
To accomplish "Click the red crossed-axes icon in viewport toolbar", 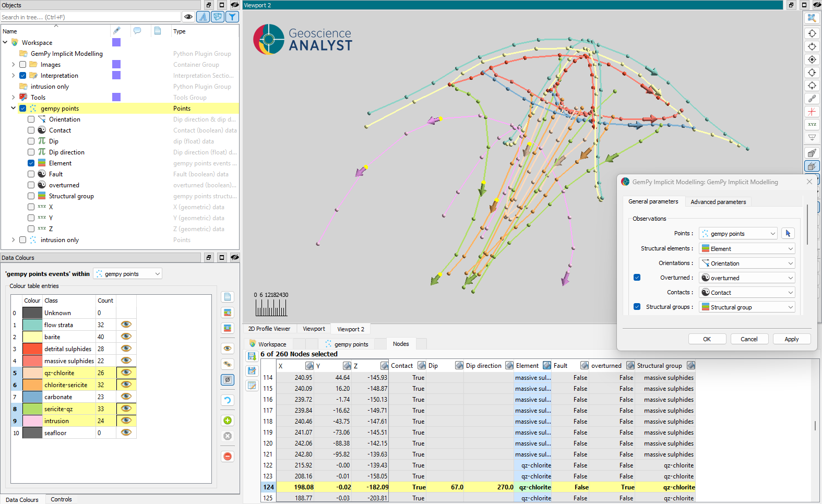I will point(812,111).
